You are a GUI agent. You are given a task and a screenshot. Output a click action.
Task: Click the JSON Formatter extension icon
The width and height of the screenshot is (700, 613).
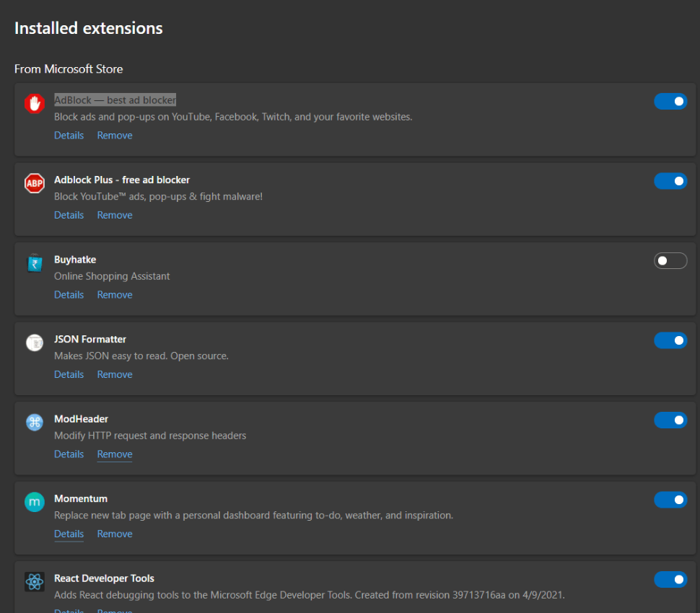(x=34, y=343)
